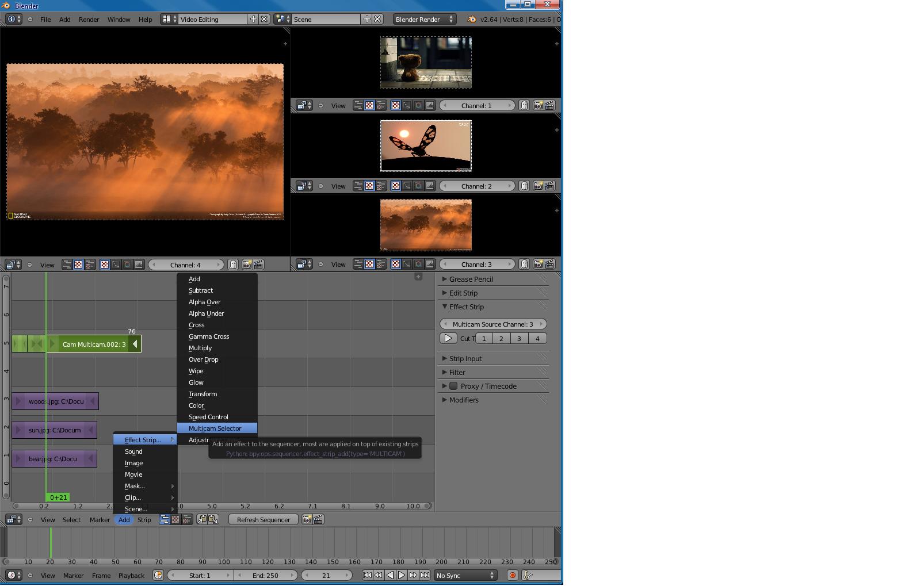Viewport: 924px width, 586px height.
Task: Play animation forward button in timeline
Action: point(402,575)
